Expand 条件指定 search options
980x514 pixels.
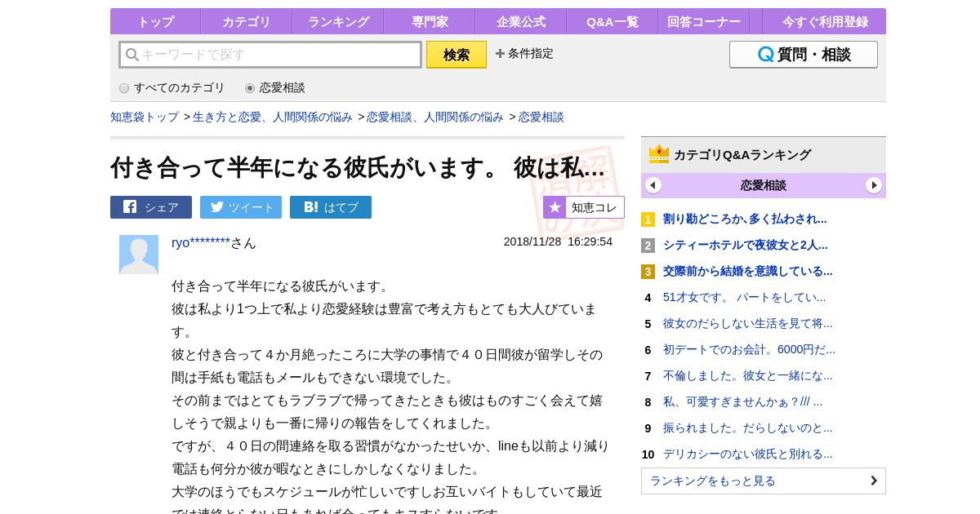tap(523, 54)
